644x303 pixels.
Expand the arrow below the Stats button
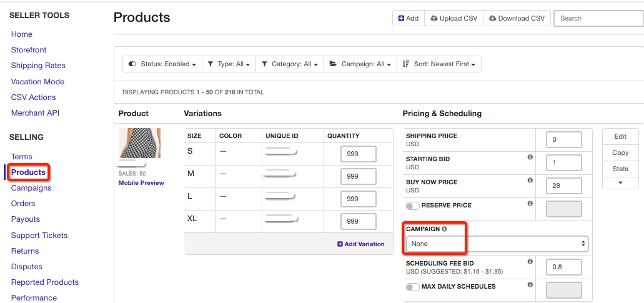[620, 182]
